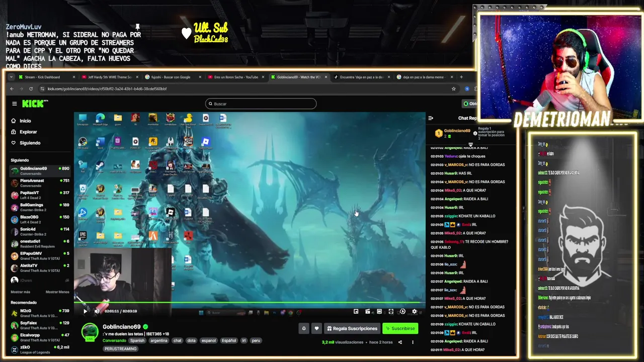
Task: Click the Goblinciano69 channel name
Action: tap(122, 327)
